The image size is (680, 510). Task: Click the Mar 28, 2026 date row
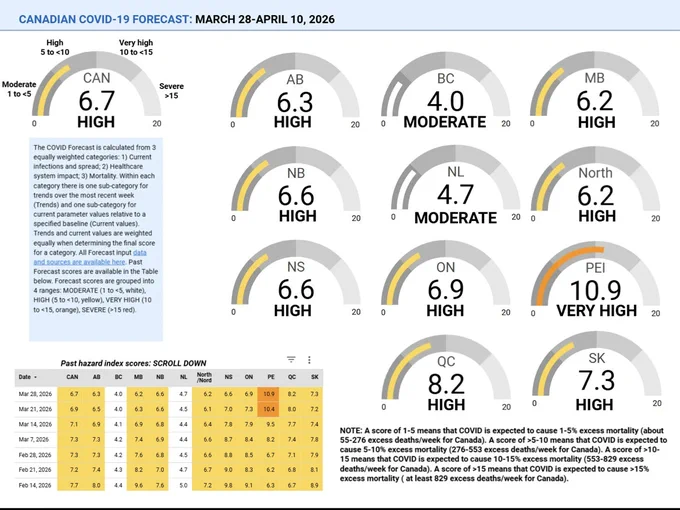(x=169, y=394)
